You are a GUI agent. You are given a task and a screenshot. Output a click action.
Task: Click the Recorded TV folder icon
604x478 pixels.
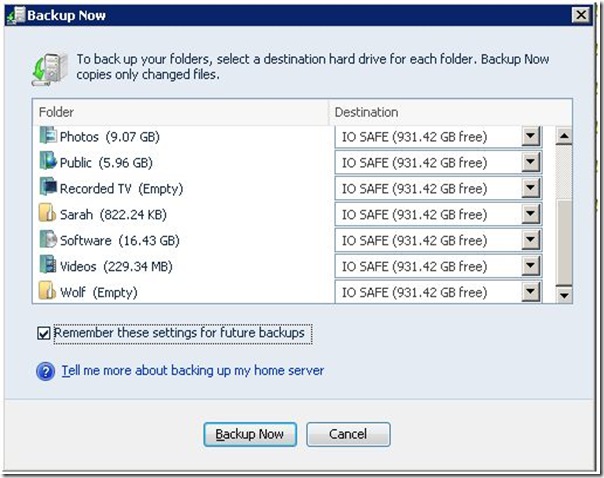[x=47, y=188]
